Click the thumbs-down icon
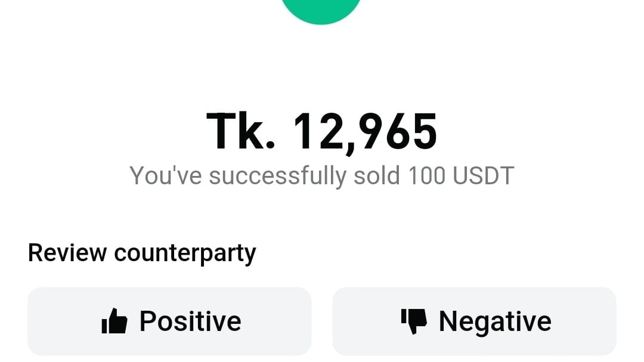The image size is (644, 362). [414, 321]
